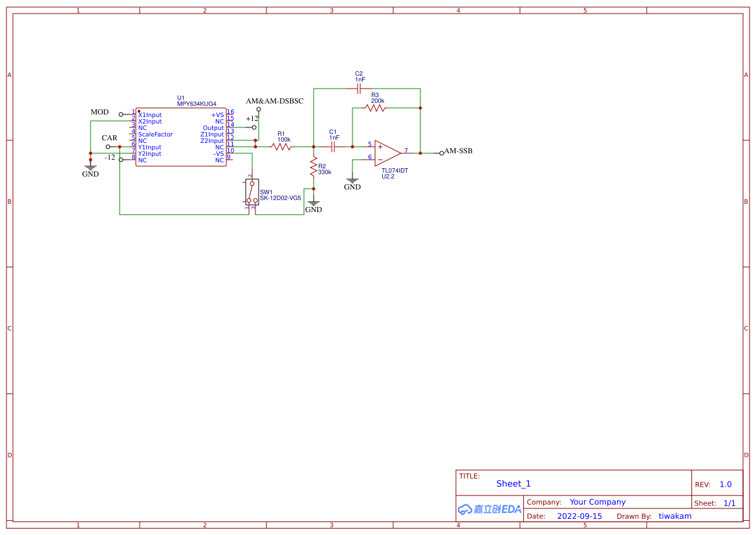Viewport: 756px width, 535px height.
Task: Click the +12 power port label
Action: click(x=252, y=119)
